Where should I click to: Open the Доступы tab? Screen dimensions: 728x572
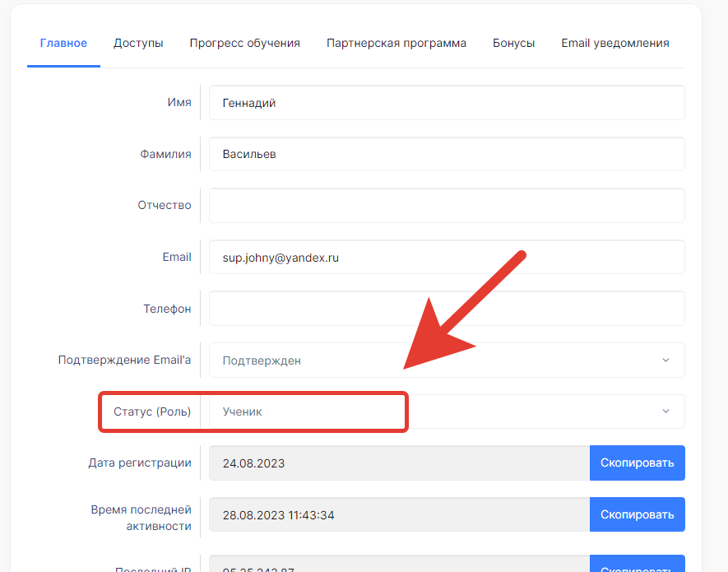pyautogui.click(x=138, y=43)
